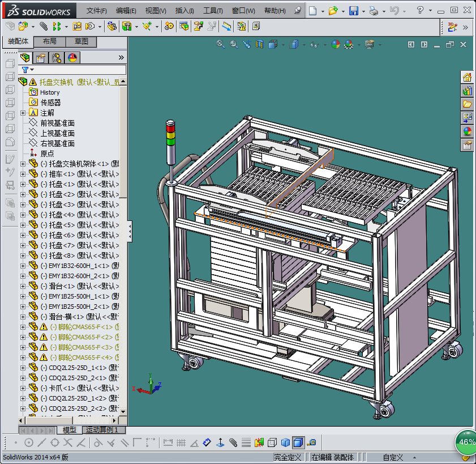Open the DisplayManager color wheel tab

click(72, 58)
